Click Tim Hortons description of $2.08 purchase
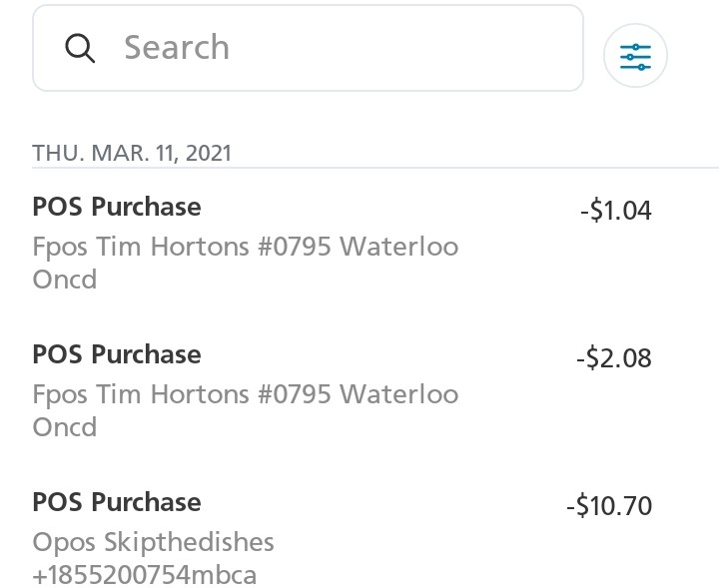 tap(245, 394)
